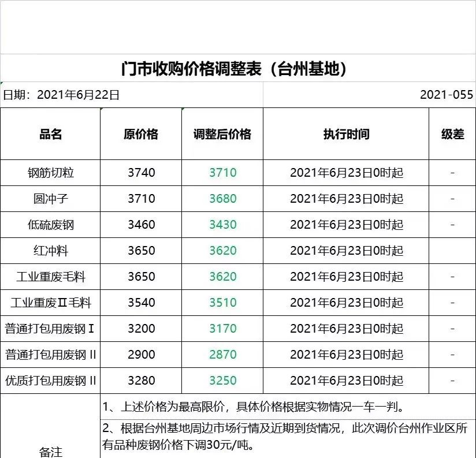
Task: Click execution time in 红冲料 row
Action: [x=347, y=251]
